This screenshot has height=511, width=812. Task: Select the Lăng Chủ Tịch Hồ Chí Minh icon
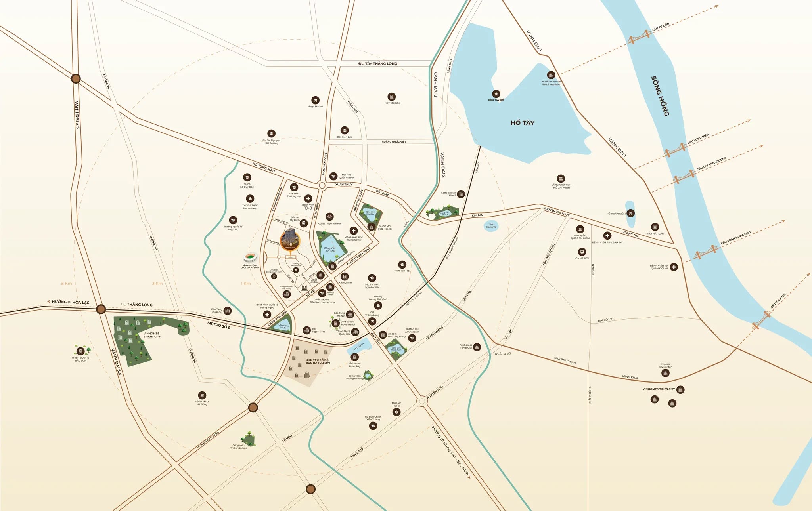tap(561, 179)
